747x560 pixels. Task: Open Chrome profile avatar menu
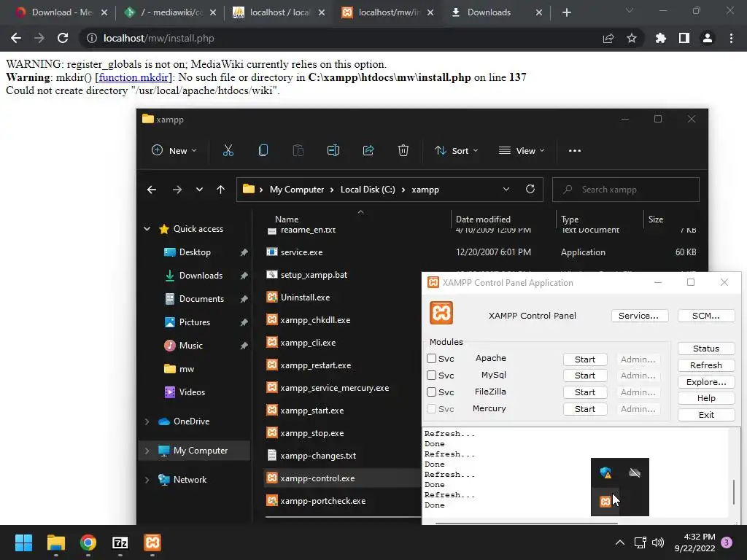[x=708, y=38]
